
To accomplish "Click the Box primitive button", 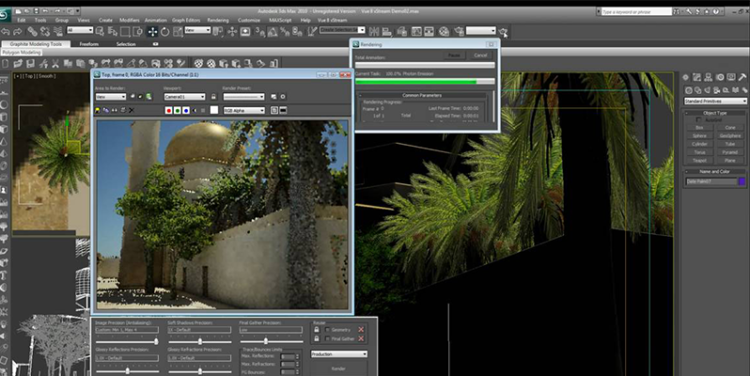I will point(699,128).
